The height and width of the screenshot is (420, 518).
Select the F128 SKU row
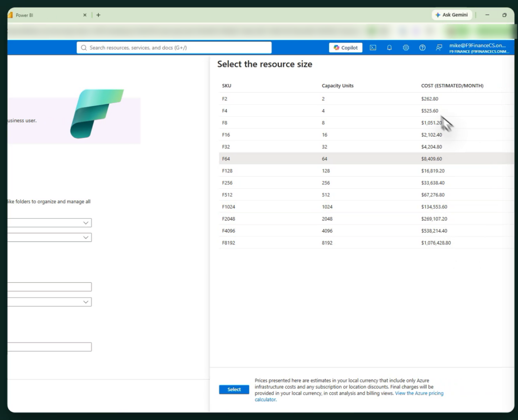point(366,171)
